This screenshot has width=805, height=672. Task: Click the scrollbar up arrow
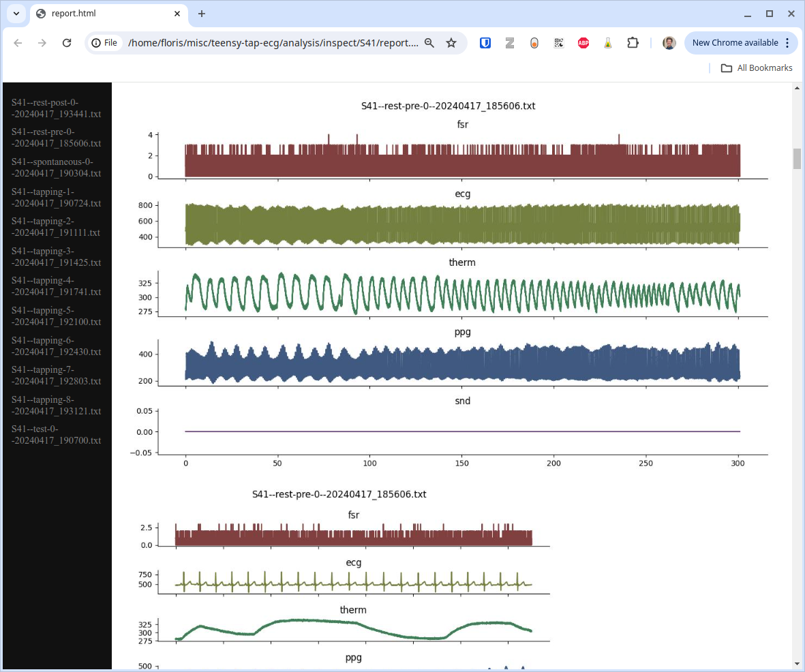tap(797, 88)
